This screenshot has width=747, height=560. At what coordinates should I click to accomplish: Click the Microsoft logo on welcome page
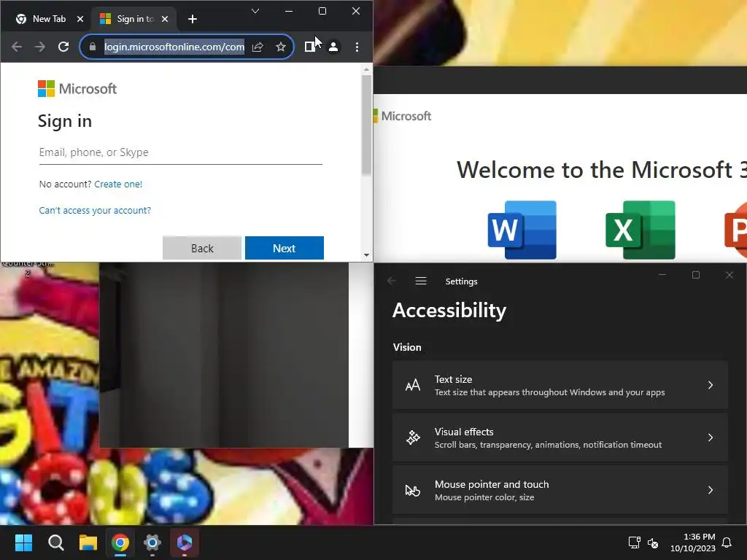pyautogui.click(x=403, y=116)
